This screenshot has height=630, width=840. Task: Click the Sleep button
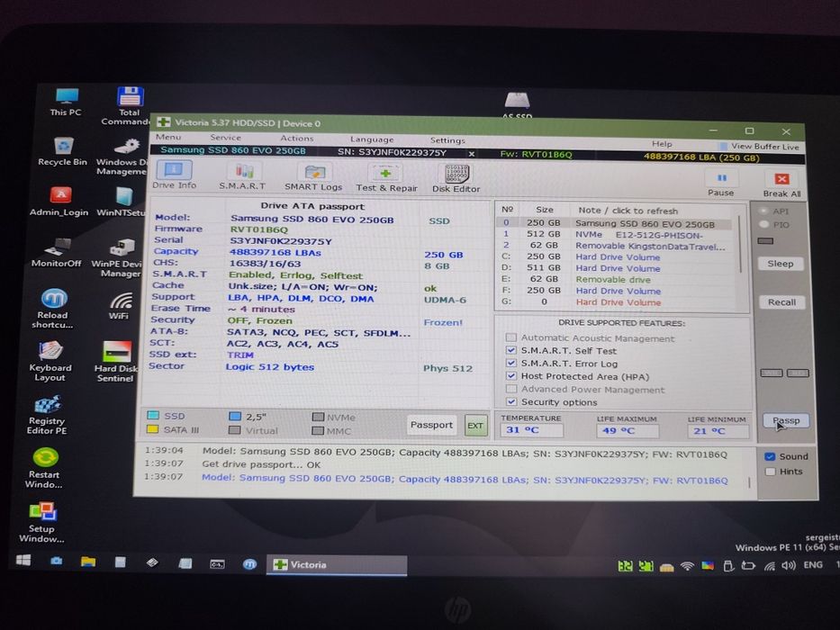781,264
